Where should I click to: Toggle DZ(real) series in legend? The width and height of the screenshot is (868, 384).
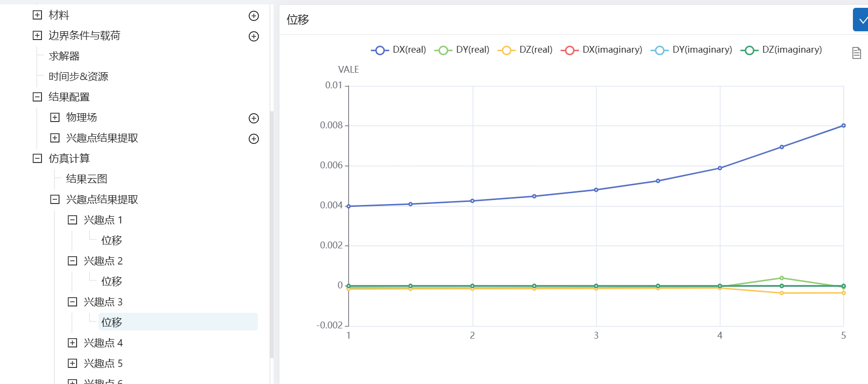tap(525, 50)
